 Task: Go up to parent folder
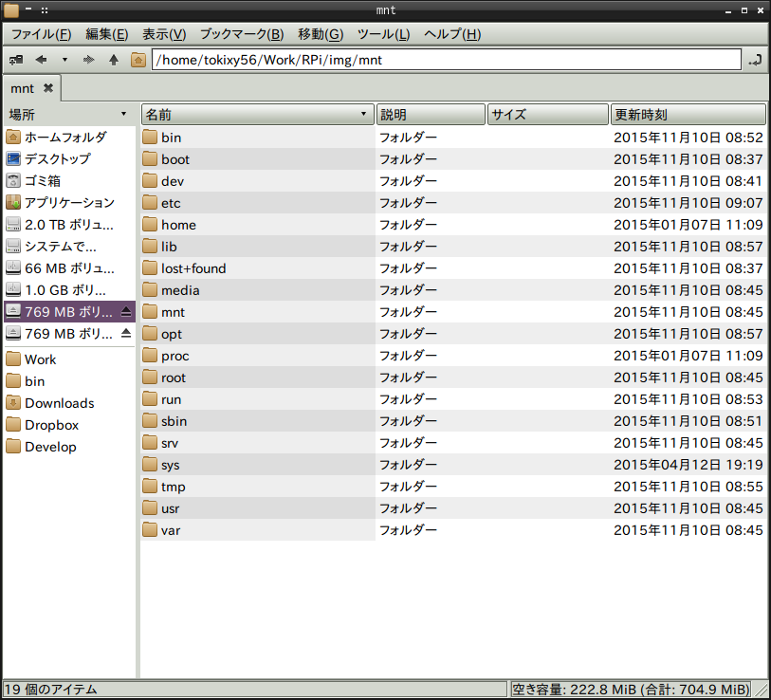click(x=114, y=60)
